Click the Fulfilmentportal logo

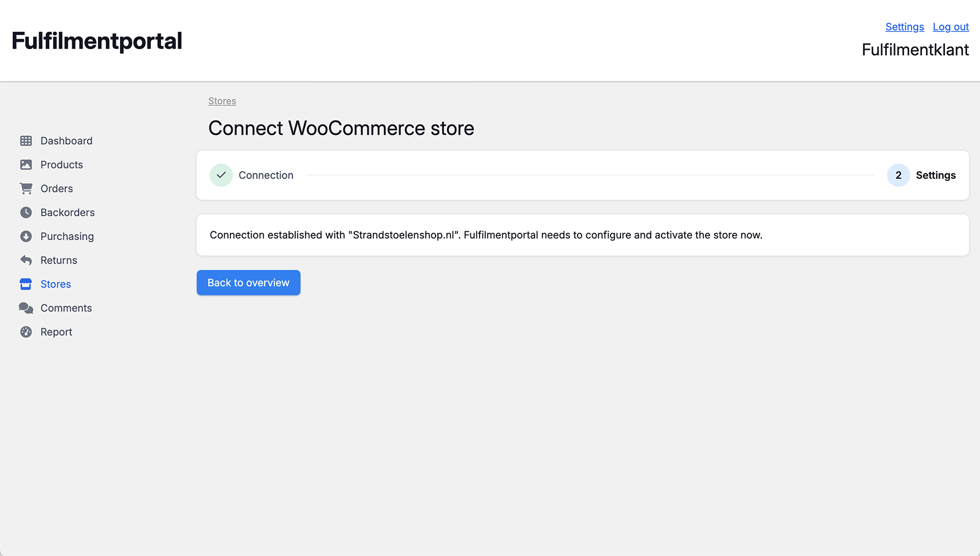(x=96, y=40)
